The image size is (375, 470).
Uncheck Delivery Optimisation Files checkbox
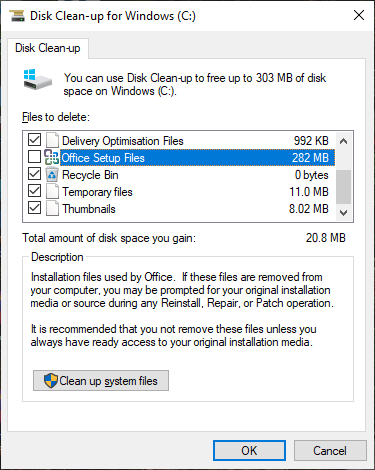pos(34,140)
